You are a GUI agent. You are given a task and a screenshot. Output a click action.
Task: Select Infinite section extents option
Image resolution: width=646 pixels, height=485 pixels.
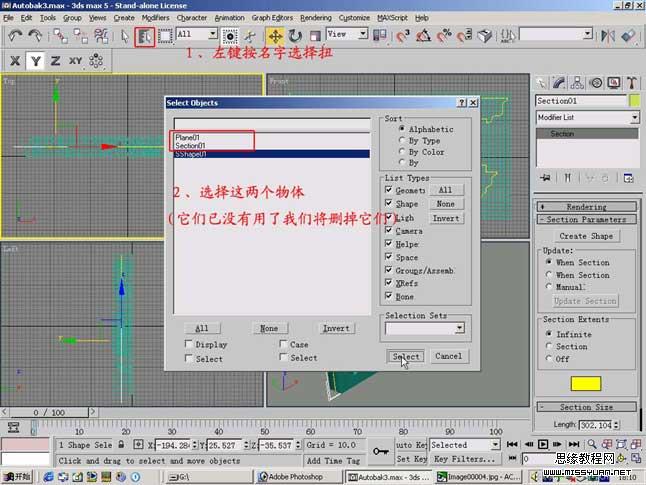pos(549,333)
